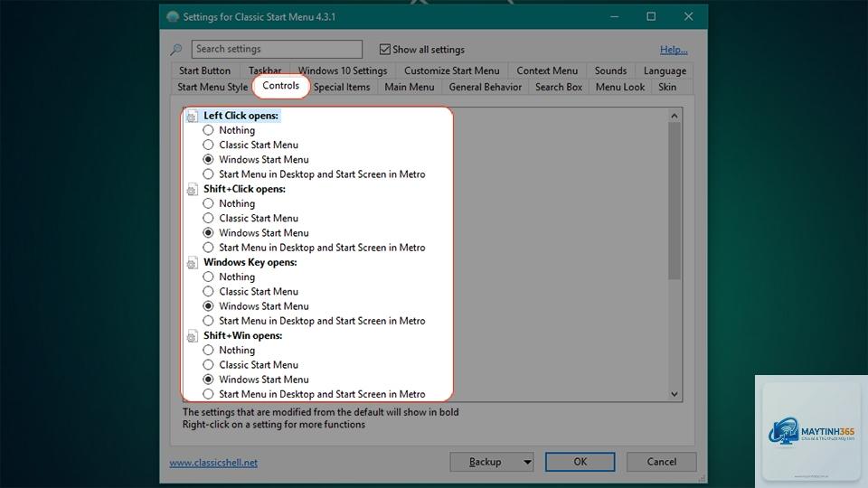Image resolution: width=868 pixels, height=488 pixels.
Task: Open the Help link
Action: 674,50
